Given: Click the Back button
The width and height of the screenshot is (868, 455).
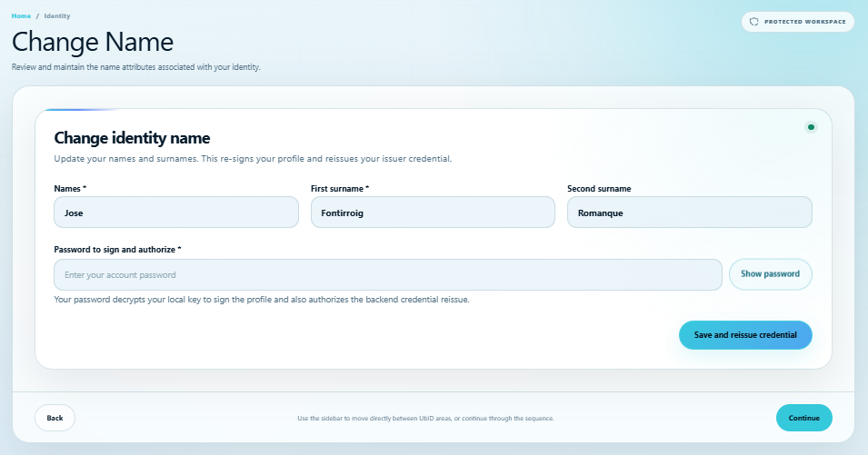Looking at the screenshot, I should [x=55, y=418].
